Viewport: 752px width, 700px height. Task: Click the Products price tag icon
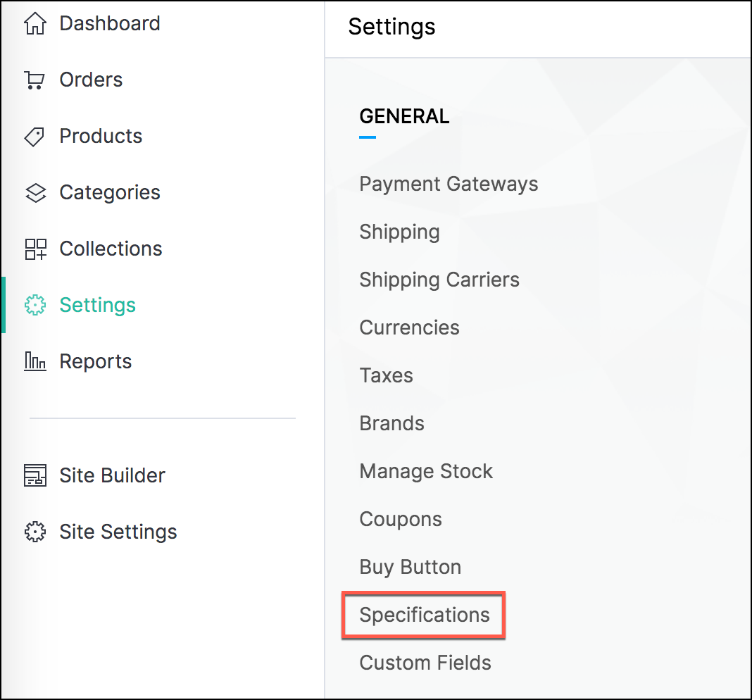pyautogui.click(x=35, y=137)
